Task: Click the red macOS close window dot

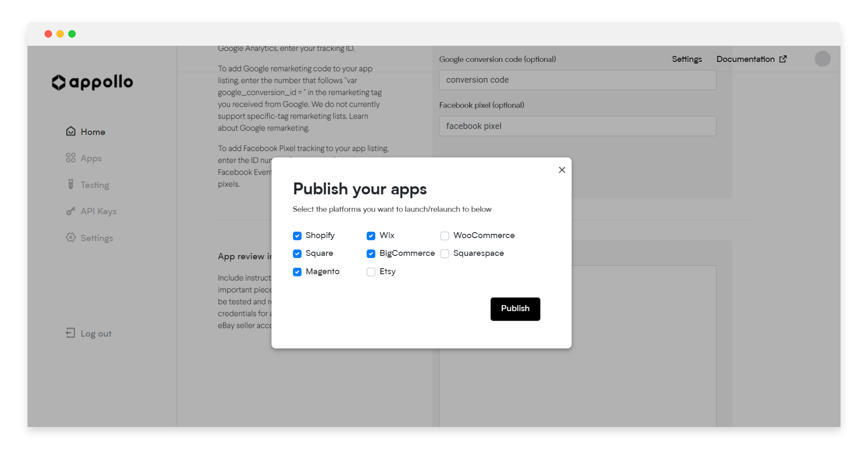Action: (48, 34)
